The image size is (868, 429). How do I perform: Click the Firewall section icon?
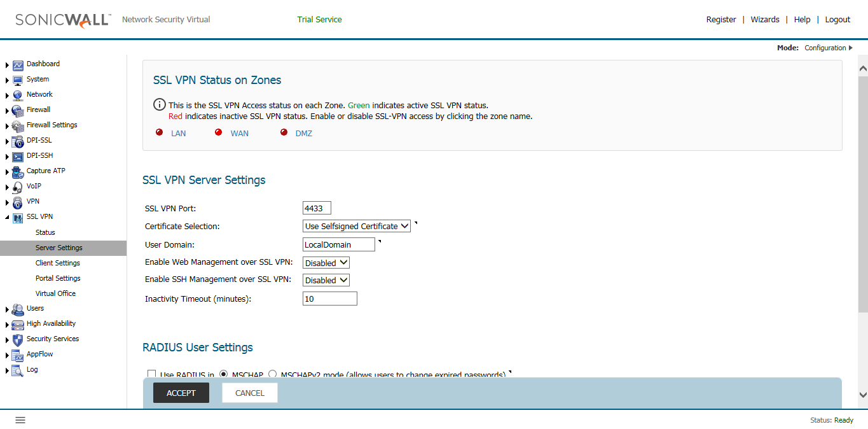17,109
